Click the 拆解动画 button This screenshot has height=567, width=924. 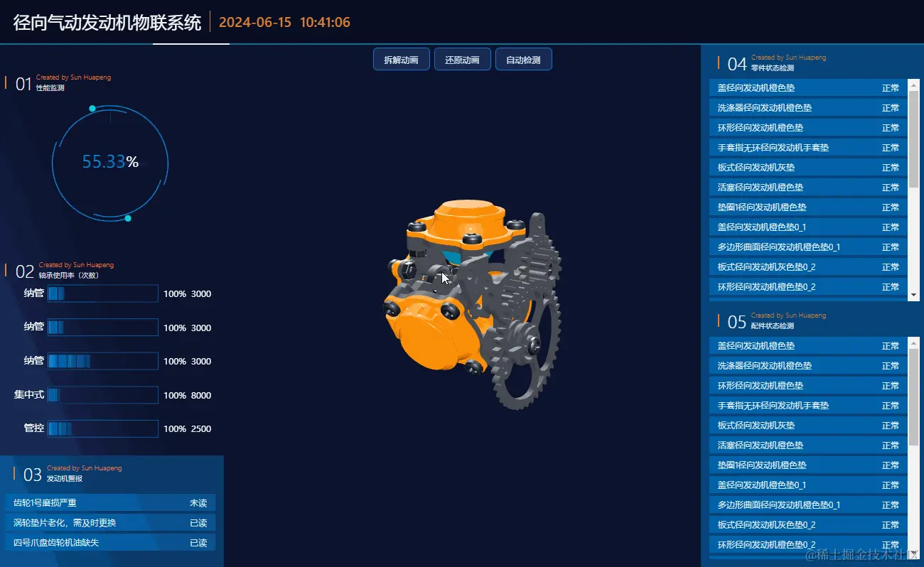(x=401, y=60)
